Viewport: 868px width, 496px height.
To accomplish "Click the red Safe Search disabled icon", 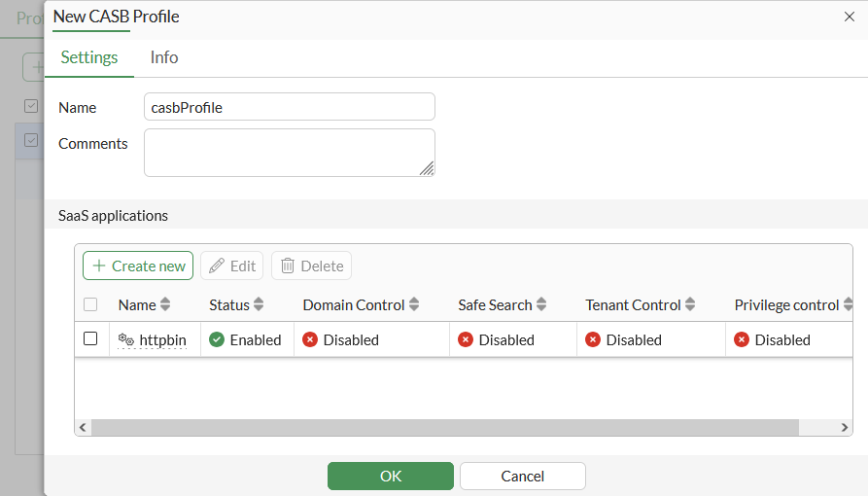I will (466, 339).
